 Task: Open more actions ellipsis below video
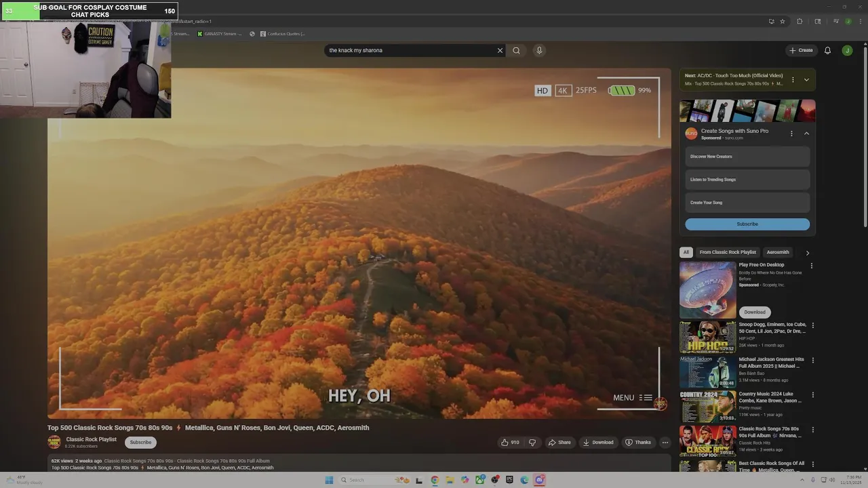[x=665, y=443]
